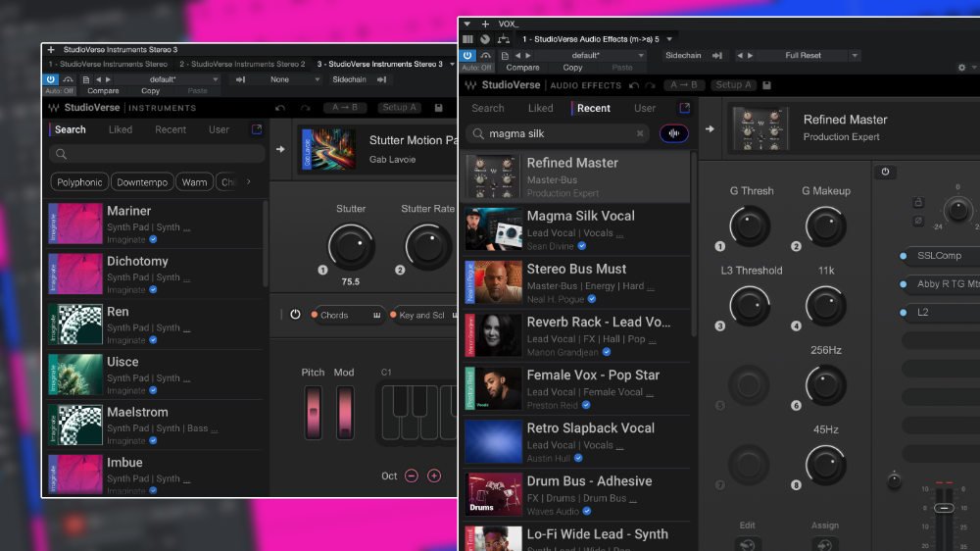Click the Pitch wheel slider
Screen dimensions: 980x551
point(313,412)
